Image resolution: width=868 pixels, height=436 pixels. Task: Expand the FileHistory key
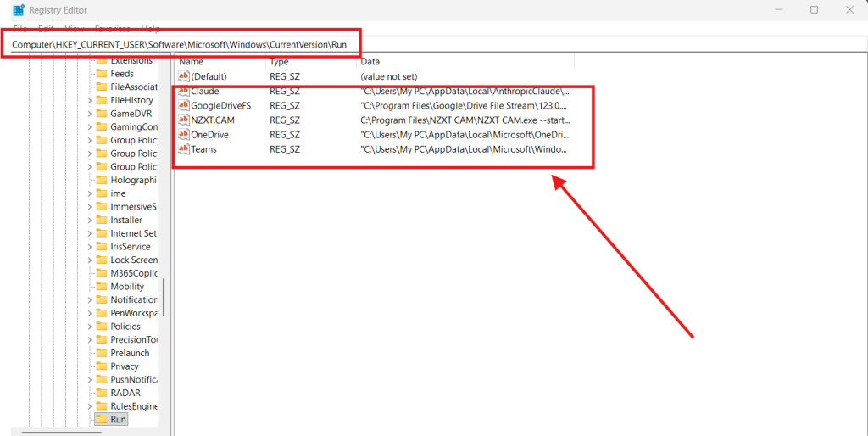[x=90, y=100]
